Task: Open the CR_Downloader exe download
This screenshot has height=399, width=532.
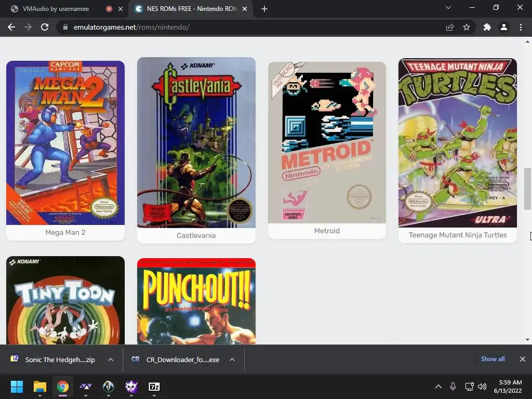Action: coord(183,360)
